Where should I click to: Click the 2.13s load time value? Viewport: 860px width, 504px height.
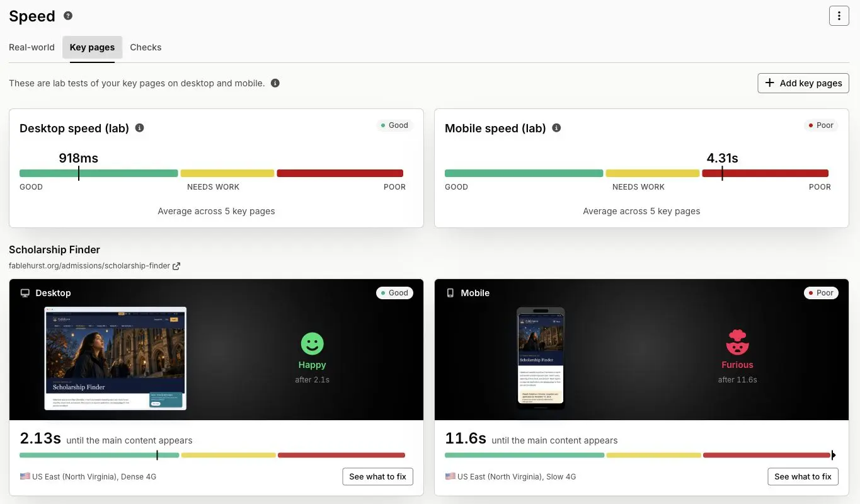pyautogui.click(x=40, y=438)
